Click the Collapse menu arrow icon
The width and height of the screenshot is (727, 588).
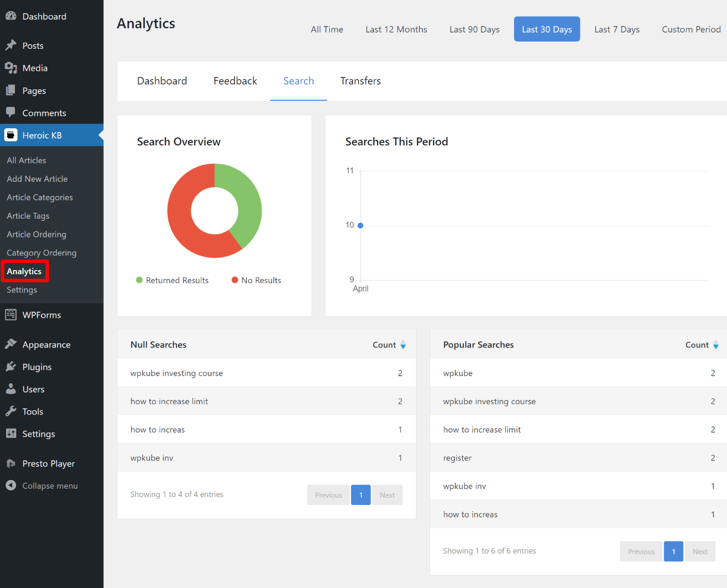(11, 485)
